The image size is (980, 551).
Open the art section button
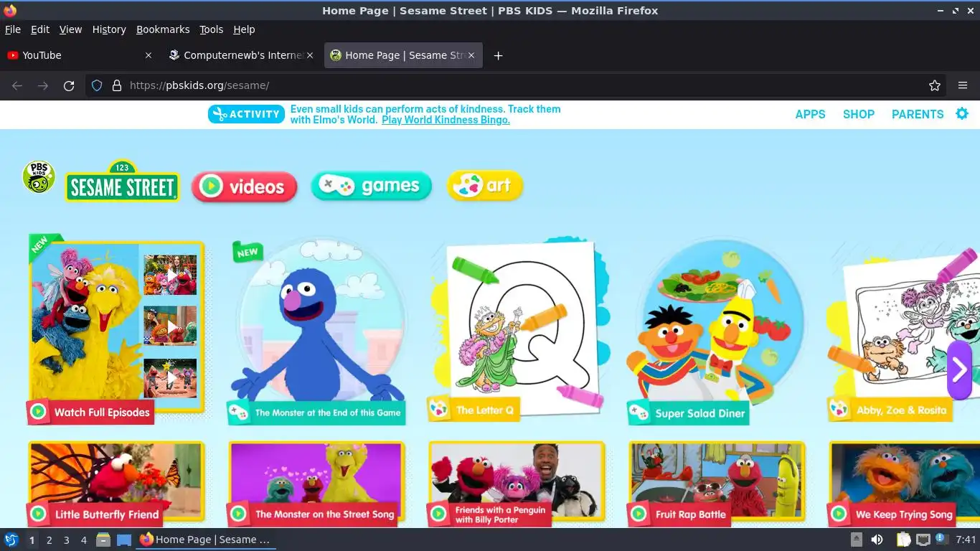pos(485,185)
